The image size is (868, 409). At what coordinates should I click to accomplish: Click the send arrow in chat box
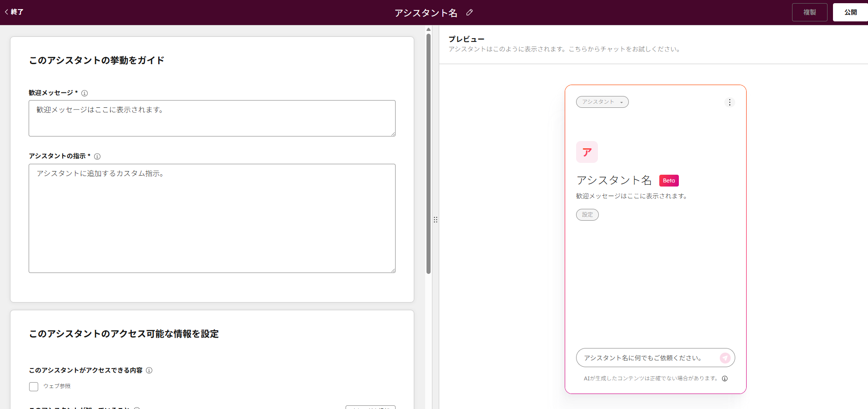(x=725, y=358)
